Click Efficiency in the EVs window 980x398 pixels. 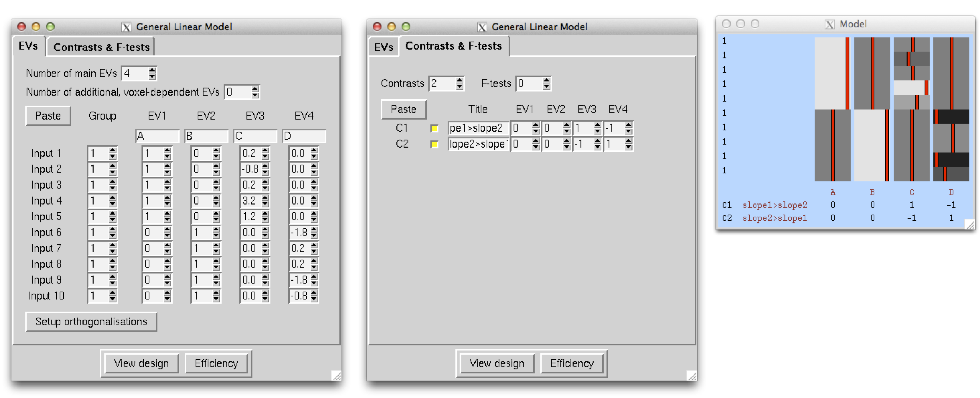click(x=216, y=363)
